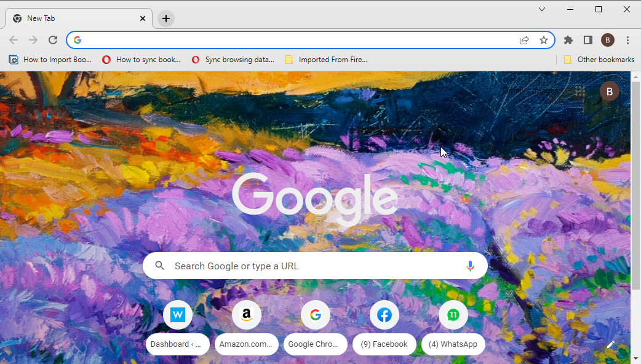Select the New Tab tab
Image resolution: width=641 pixels, height=364 pixels.
[x=79, y=18]
